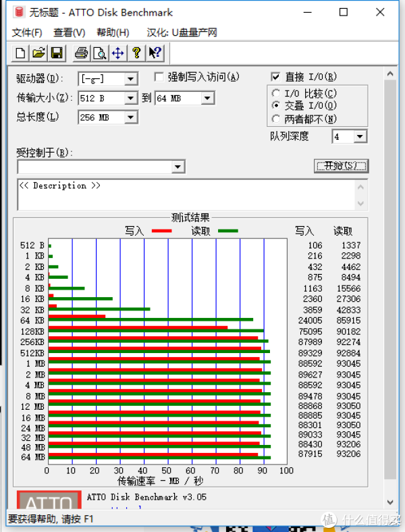Open the 驱动器(D) drive dropdown

(x=130, y=80)
